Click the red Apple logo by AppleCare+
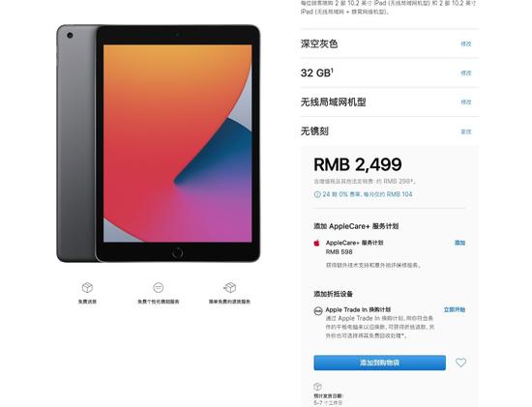The image size is (532, 407). [x=316, y=243]
